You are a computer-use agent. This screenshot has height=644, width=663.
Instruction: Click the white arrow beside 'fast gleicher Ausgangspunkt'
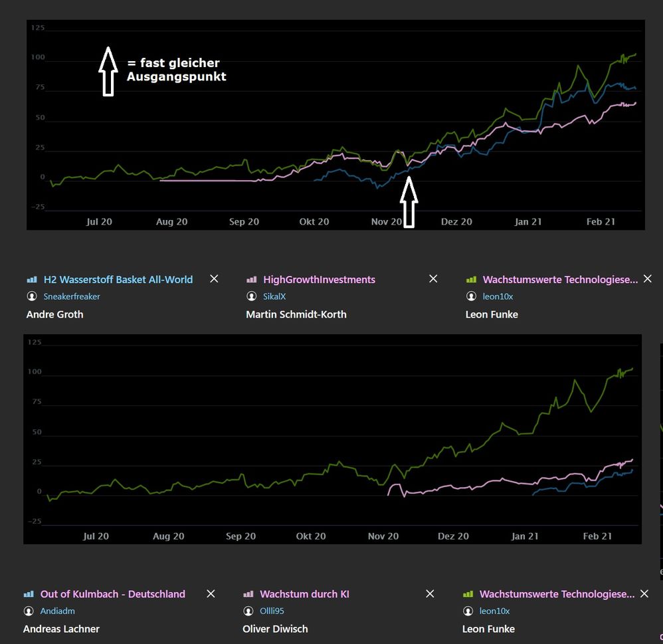coord(108,71)
